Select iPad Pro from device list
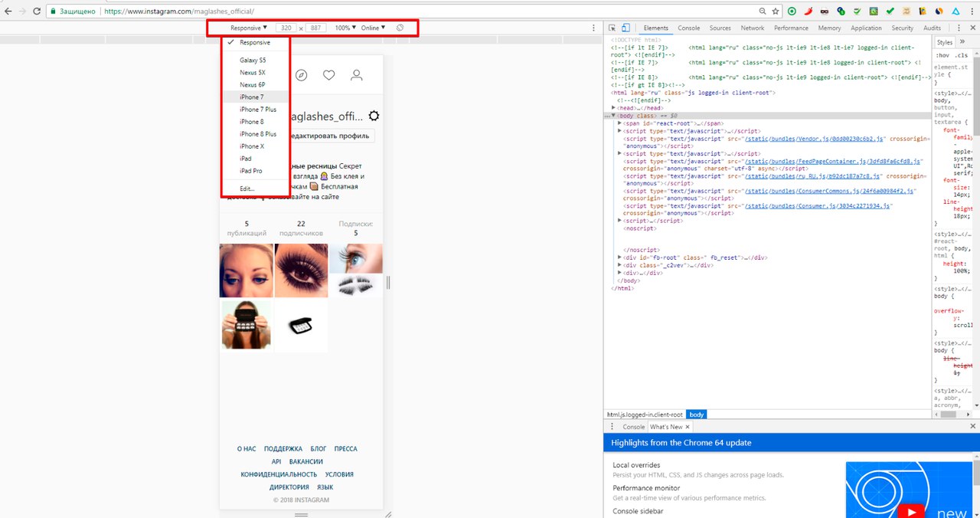Image resolution: width=980 pixels, height=518 pixels. (256, 171)
